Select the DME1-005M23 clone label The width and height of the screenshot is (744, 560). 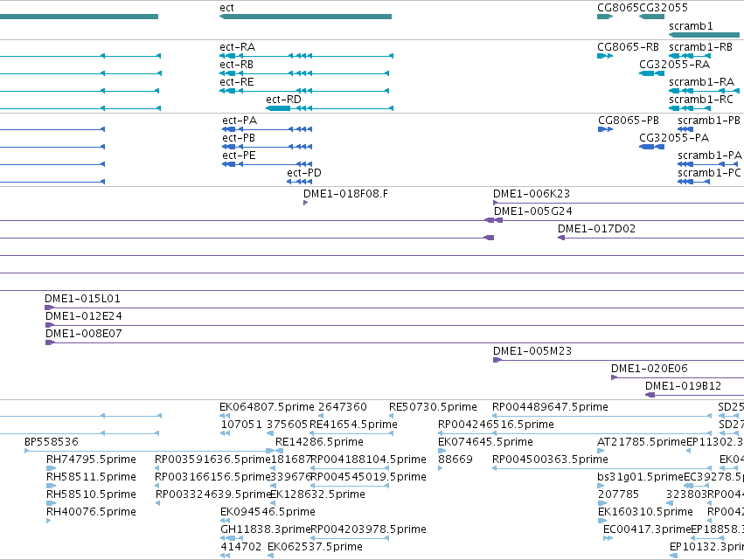coord(532,351)
